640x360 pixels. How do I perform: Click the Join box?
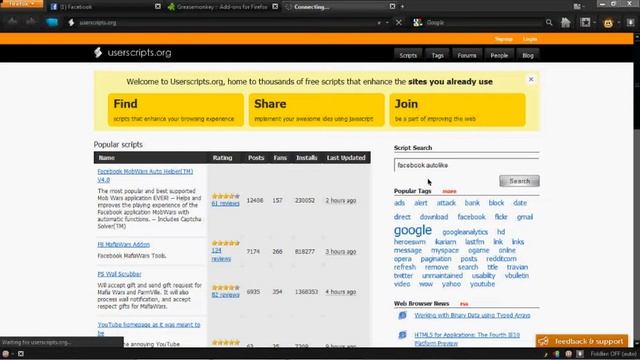[458, 110]
